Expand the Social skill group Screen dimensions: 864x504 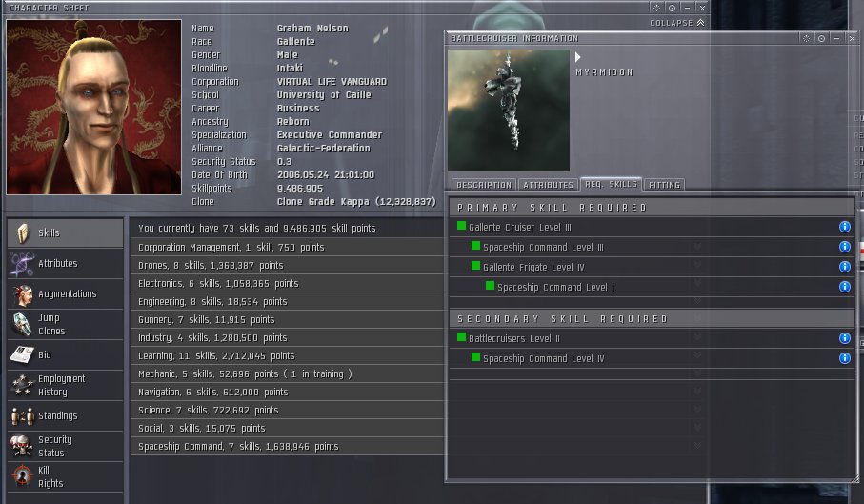tap(287, 429)
